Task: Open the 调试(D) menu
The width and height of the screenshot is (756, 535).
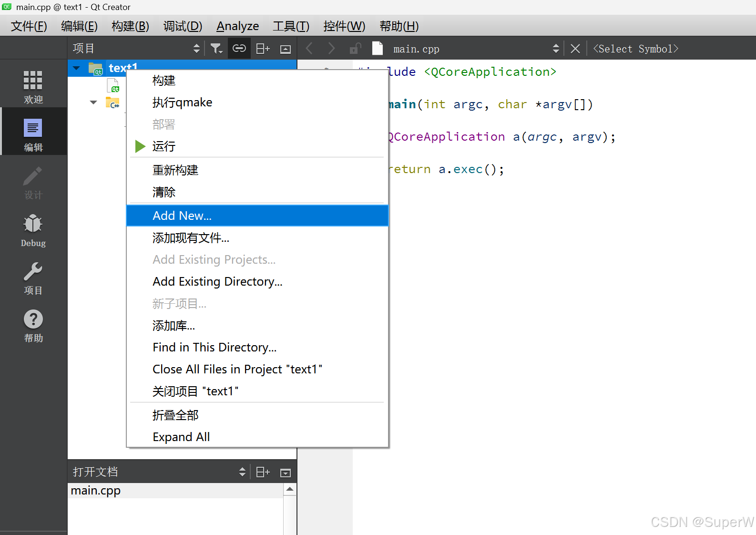Action: tap(183, 26)
